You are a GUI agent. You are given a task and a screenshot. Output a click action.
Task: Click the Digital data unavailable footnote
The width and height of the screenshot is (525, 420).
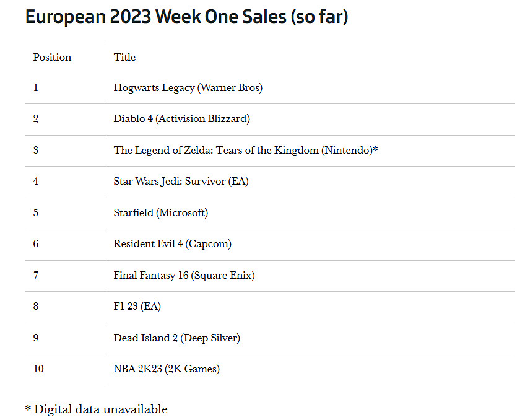click(96, 409)
